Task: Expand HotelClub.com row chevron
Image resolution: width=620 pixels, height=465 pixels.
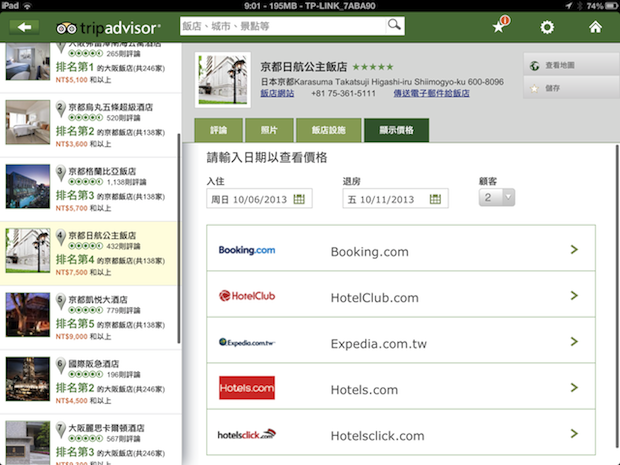Action: 574,295
